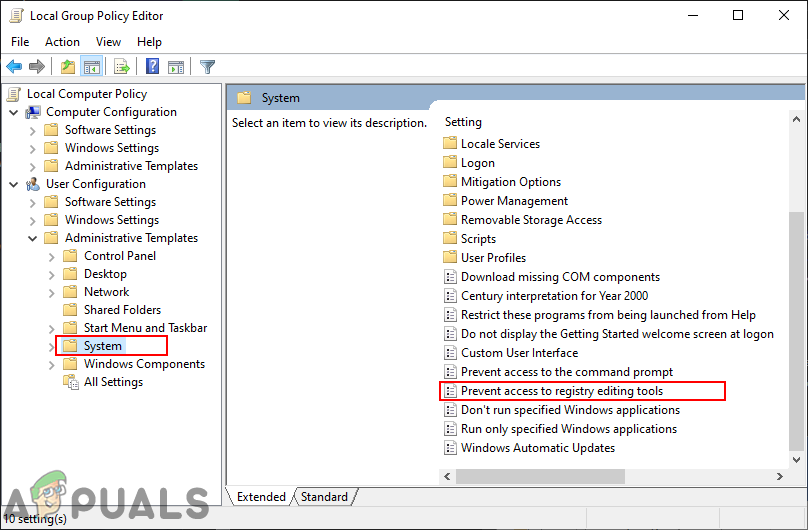Collapse Administrative Templates under User Configuration
This screenshot has width=808, height=530.
point(32,238)
